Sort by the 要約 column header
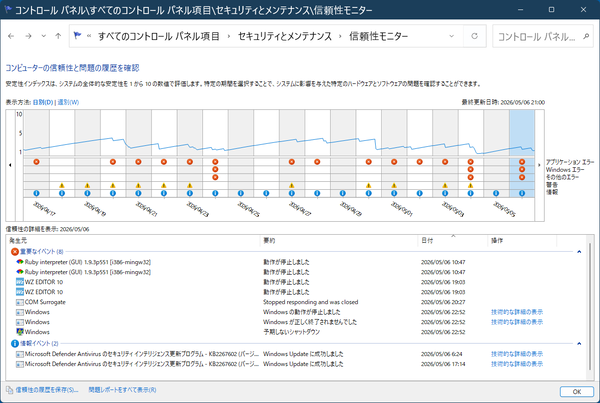600x403 pixels. pyautogui.click(x=339, y=241)
